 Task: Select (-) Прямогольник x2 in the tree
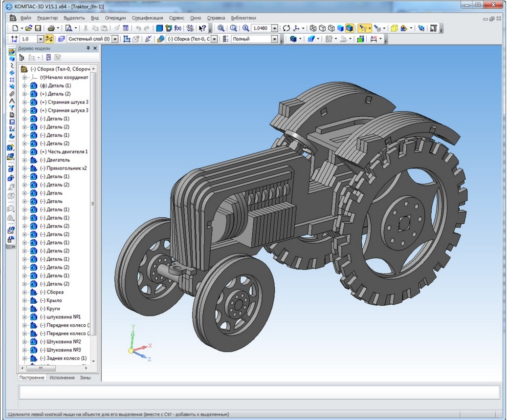pyautogui.click(x=64, y=168)
